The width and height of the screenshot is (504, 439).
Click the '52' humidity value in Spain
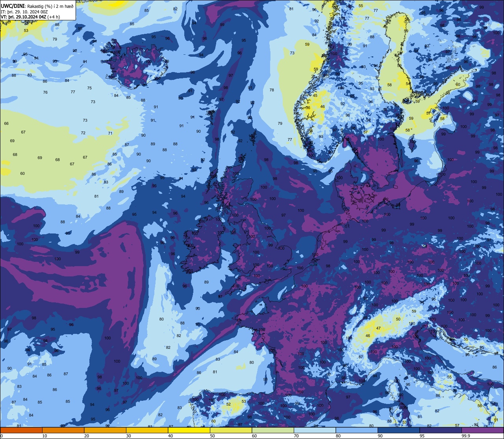pos(229,404)
